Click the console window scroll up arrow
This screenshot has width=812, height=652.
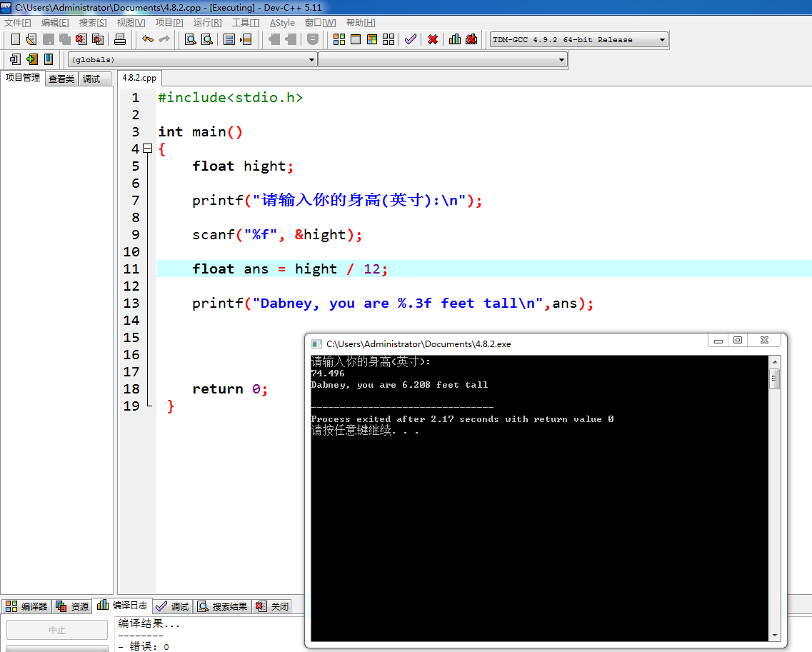tap(775, 362)
